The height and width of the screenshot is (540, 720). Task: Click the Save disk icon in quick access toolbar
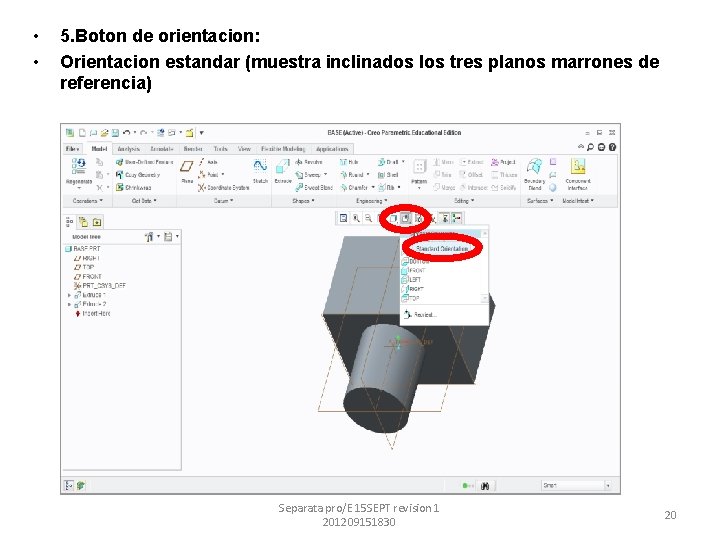pyautogui.click(x=115, y=133)
